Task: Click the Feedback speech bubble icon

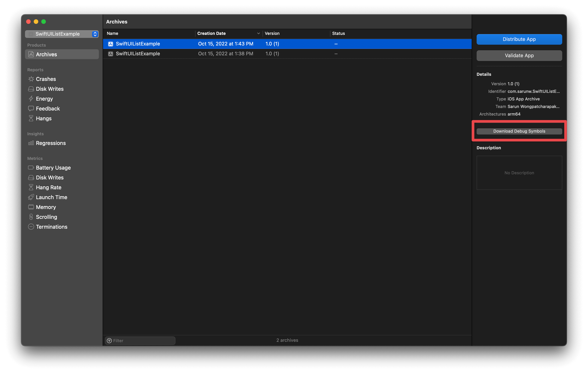Action: [x=31, y=108]
